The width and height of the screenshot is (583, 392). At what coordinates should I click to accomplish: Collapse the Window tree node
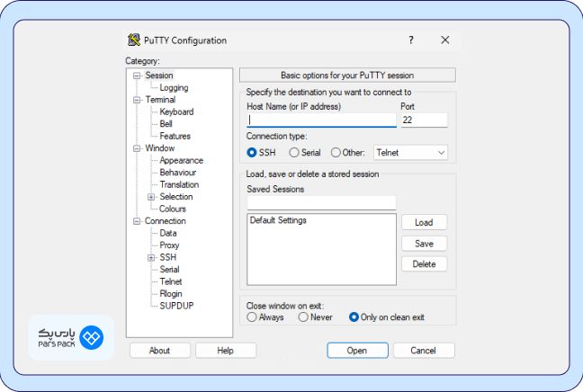(137, 148)
